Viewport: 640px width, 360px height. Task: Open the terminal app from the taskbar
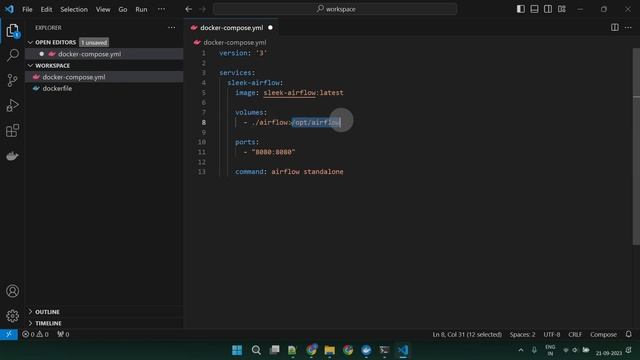(x=384, y=350)
